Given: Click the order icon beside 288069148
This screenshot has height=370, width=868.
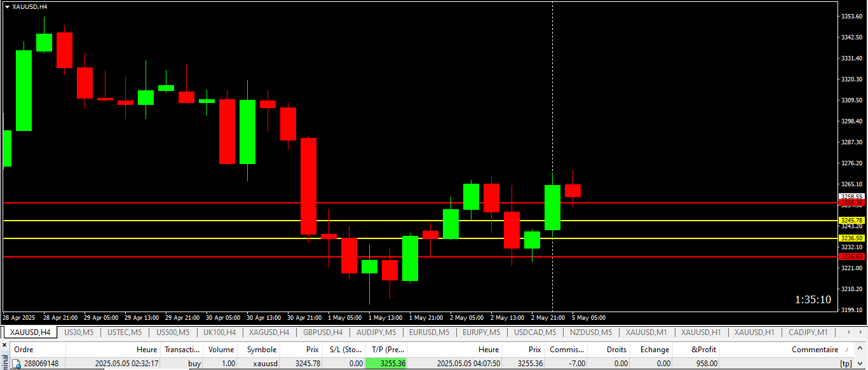Looking at the screenshot, I should [x=17, y=364].
